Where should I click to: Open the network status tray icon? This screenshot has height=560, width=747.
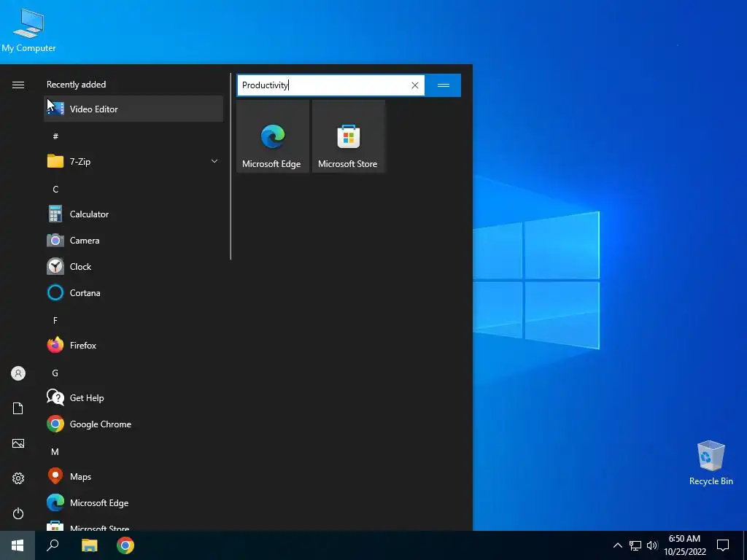(x=635, y=545)
